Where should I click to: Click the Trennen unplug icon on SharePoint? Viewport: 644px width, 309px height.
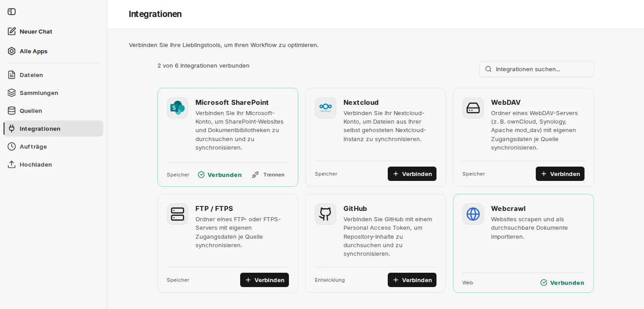coord(255,175)
